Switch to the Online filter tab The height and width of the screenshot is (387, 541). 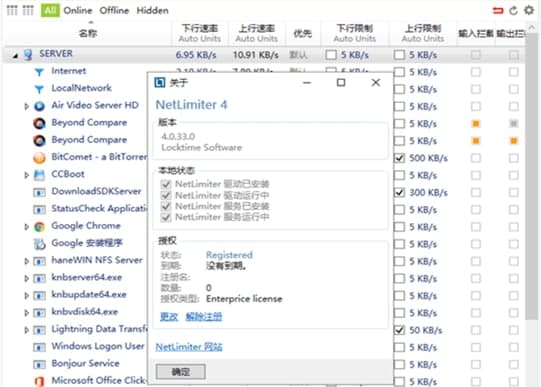point(78,11)
